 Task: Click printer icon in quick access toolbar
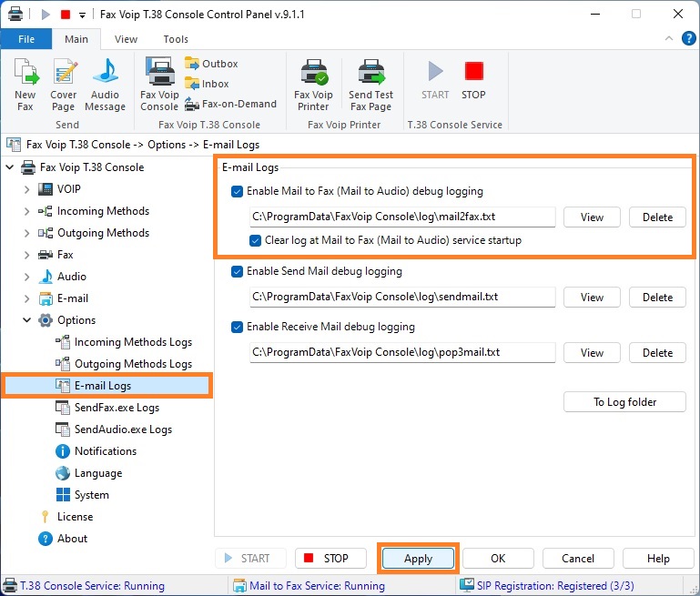pos(15,15)
